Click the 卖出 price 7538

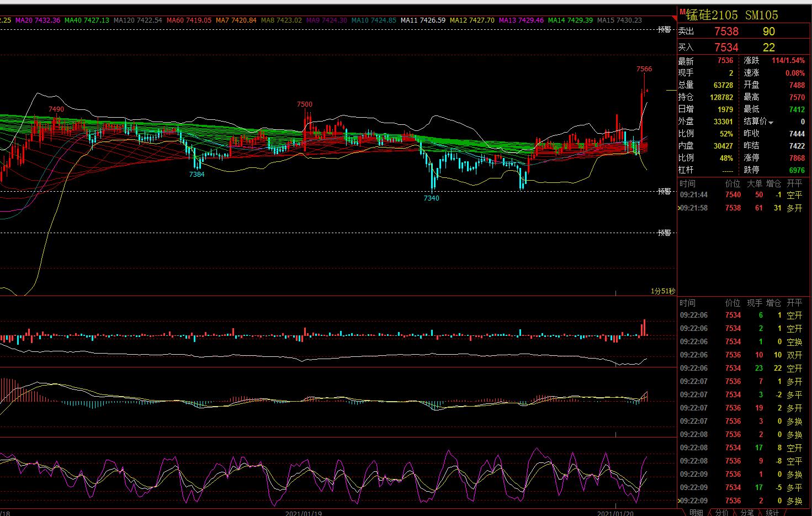[x=726, y=31]
